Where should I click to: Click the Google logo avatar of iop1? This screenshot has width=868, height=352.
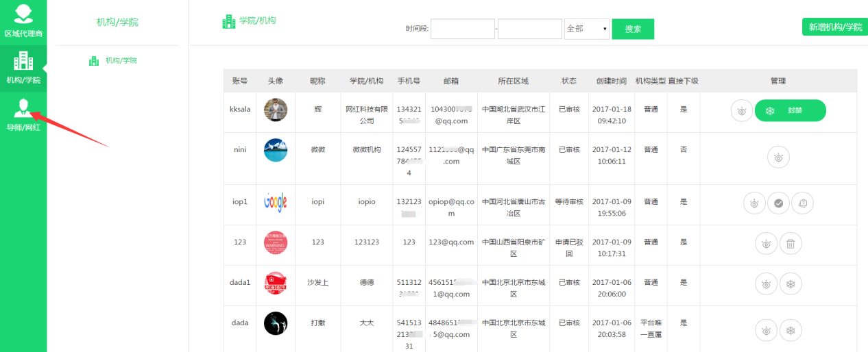coord(276,202)
